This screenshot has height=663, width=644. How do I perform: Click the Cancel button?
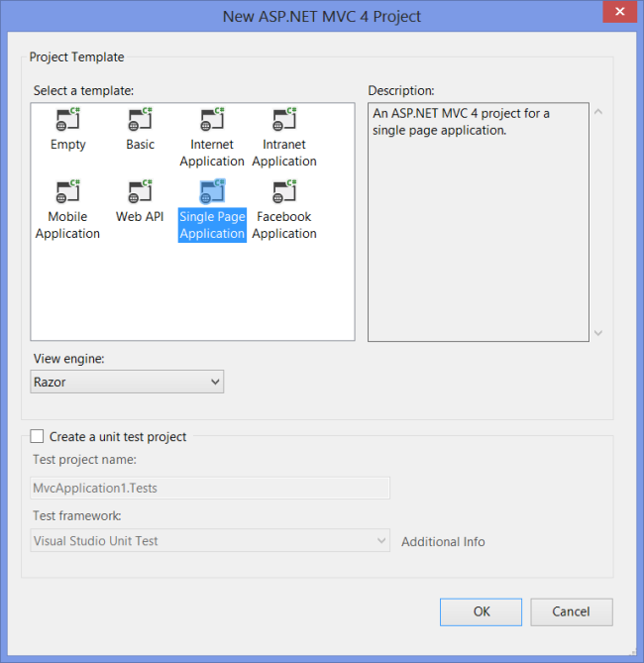click(x=572, y=611)
